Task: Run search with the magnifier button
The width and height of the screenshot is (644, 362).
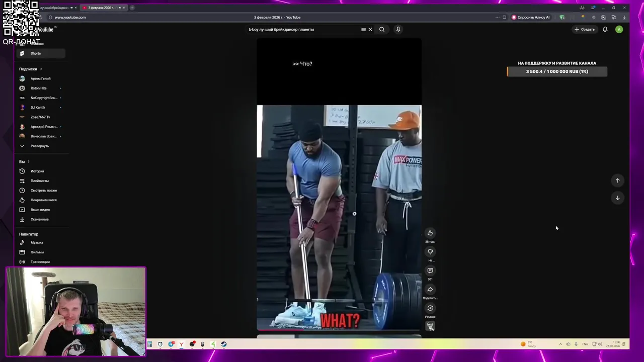Action: pos(382,29)
